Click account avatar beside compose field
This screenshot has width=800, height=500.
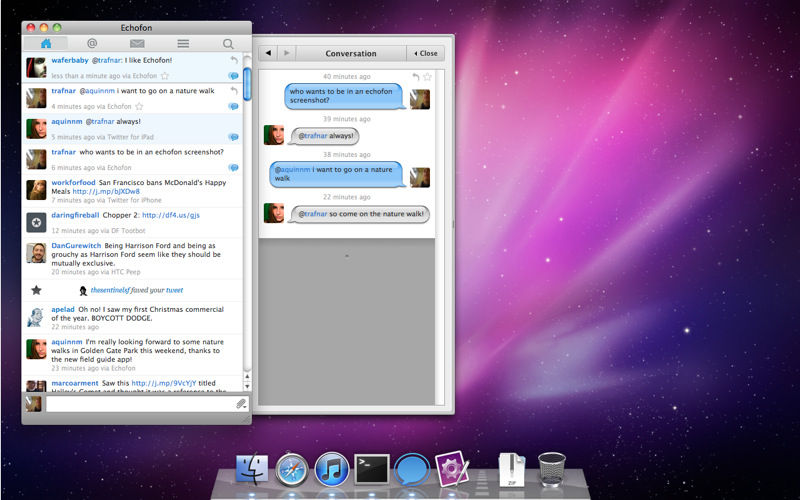pos(34,404)
